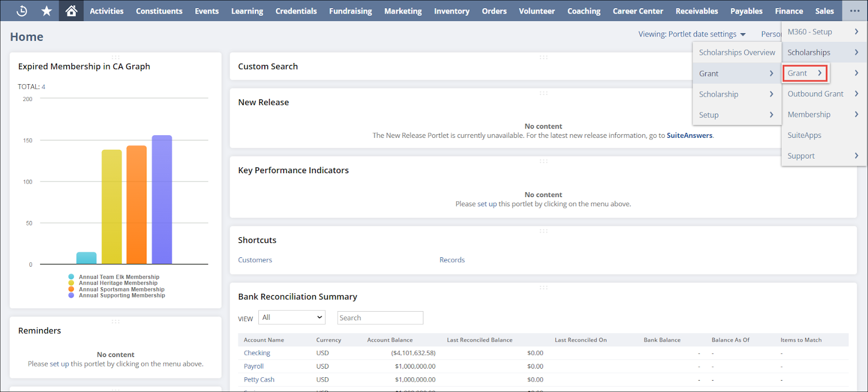868x392 pixels.
Task: Click drag handle of Custom Search portlet
Action: tap(543, 57)
